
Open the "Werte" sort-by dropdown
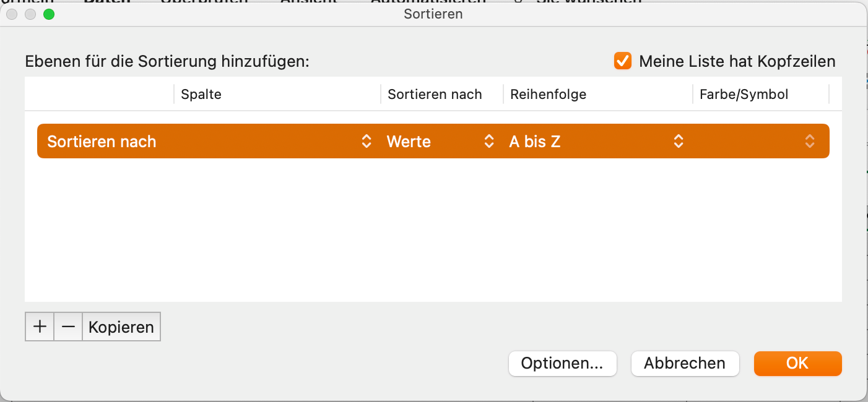[488, 141]
